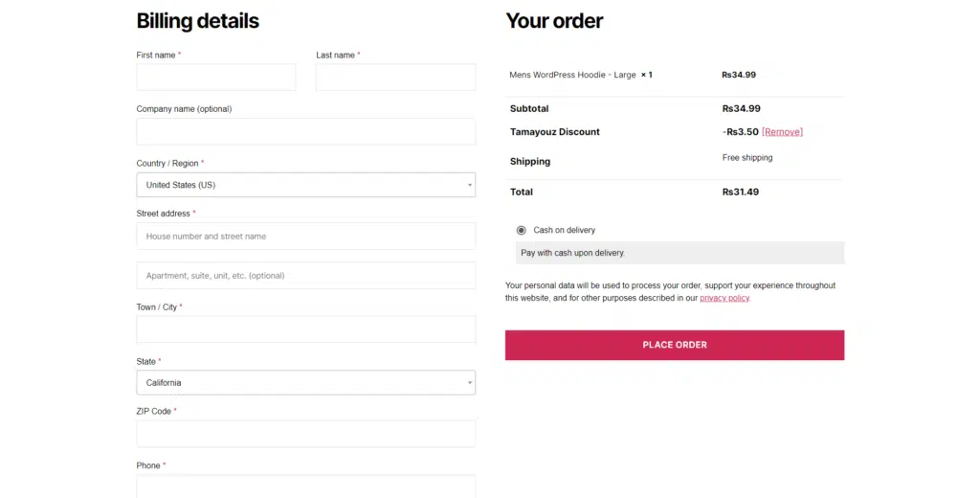Focus the Apartment, suite, unit field

(x=305, y=276)
